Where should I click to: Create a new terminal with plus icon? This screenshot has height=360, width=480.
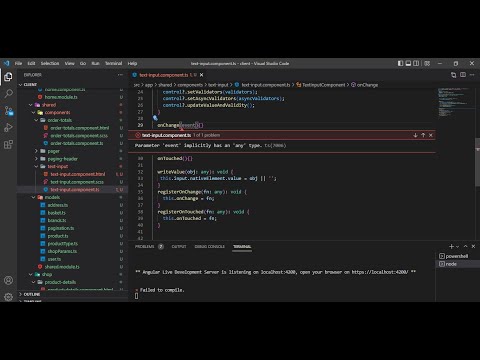pos(451,246)
